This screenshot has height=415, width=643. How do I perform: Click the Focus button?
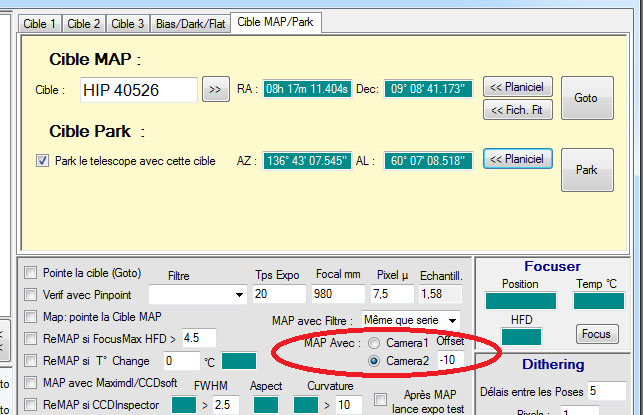(x=597, y=334)
